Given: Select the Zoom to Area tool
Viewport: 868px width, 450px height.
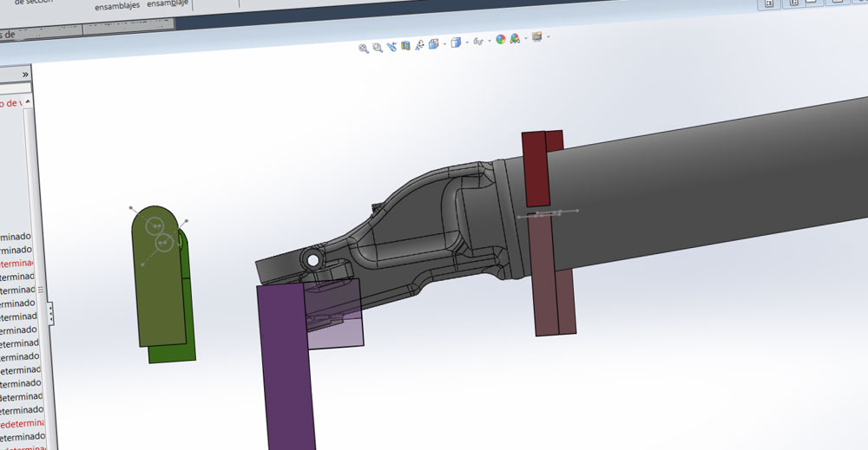Looking at the screenshot, I should pyautogui.click(x=378, y=47).
